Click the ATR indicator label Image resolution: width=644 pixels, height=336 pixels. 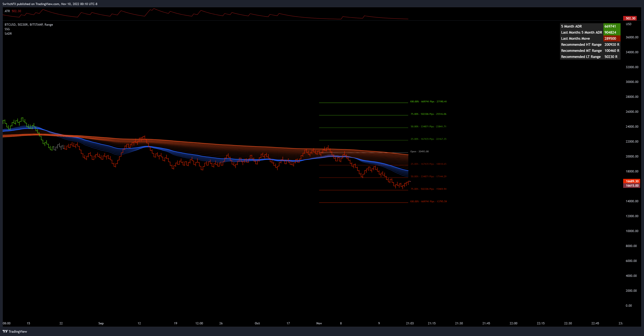(7, 11)
